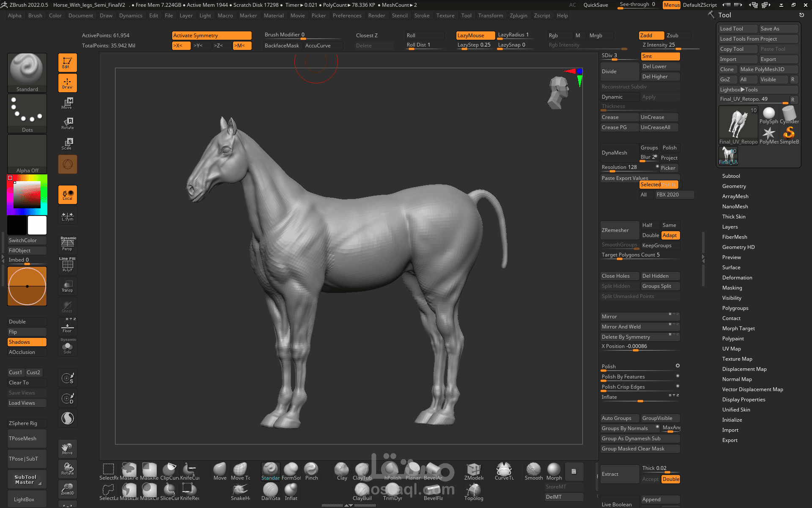Disable the LazyMouse toggle
This screenshot has height=508, width=812.
475,36
